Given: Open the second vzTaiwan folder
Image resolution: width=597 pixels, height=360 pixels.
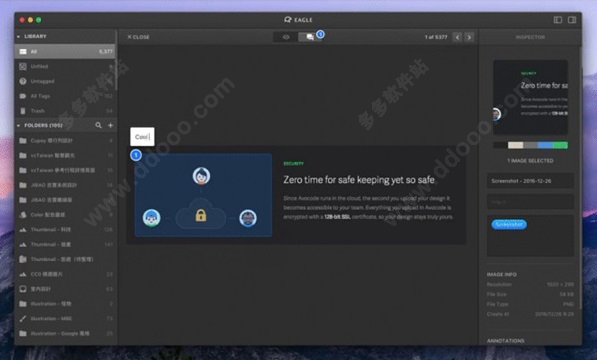Looking at the screenshot, I should (65, 170).
